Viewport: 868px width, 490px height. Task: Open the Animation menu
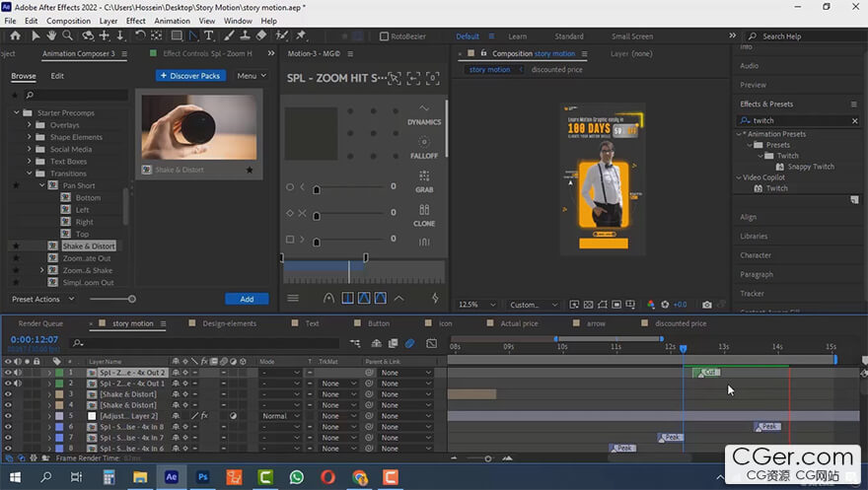point(173,21)
